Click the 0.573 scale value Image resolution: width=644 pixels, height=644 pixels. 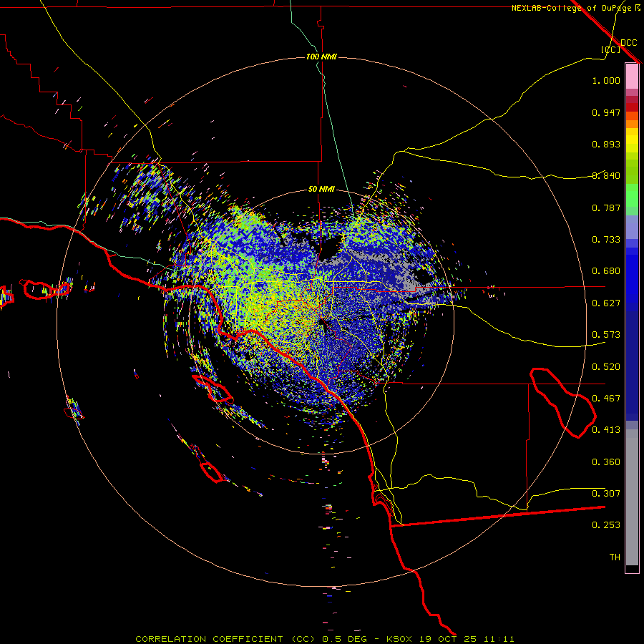point(606,335)
